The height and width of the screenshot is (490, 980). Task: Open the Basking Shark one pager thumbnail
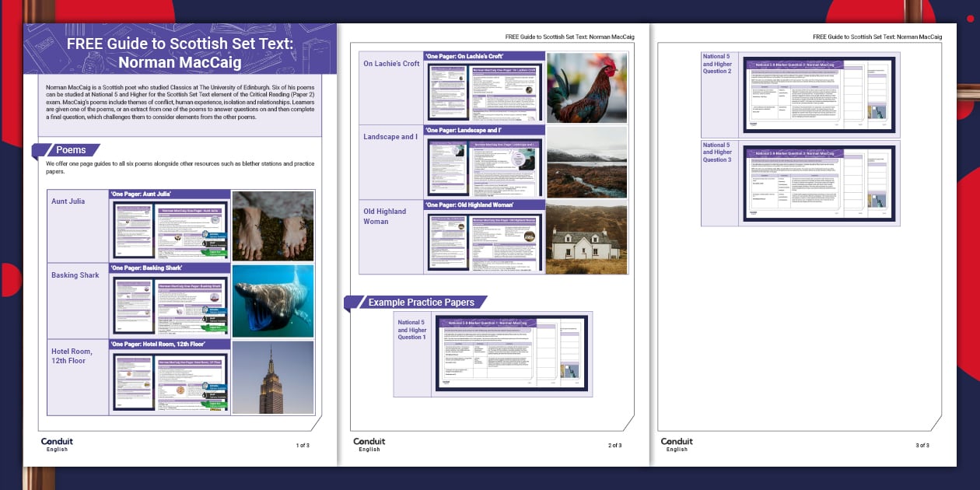pyautogui.click(x=170, y=305)
